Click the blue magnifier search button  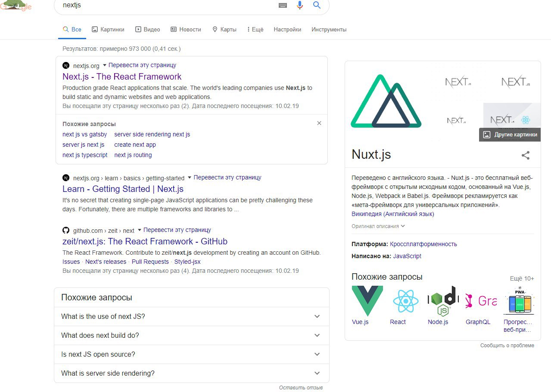pos(317,5)
